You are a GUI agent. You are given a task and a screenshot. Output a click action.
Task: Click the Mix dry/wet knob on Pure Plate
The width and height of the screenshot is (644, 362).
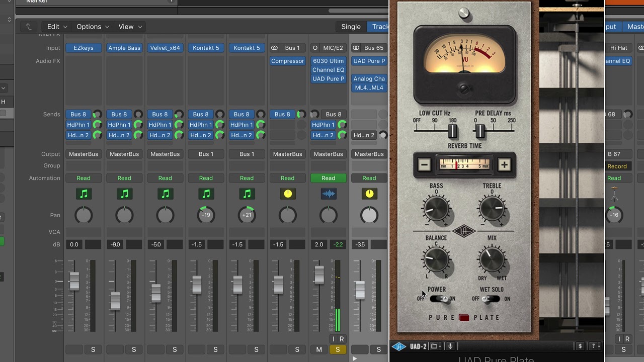tap(492, 260)
